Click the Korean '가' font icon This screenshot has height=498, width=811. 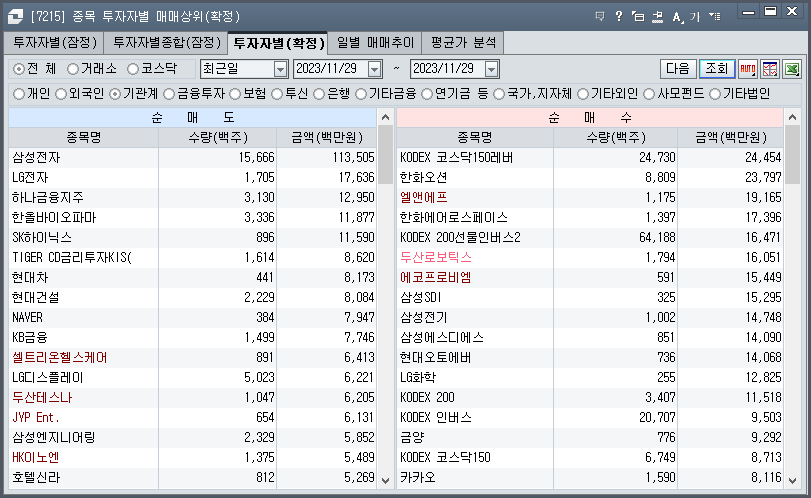(695, 17)
